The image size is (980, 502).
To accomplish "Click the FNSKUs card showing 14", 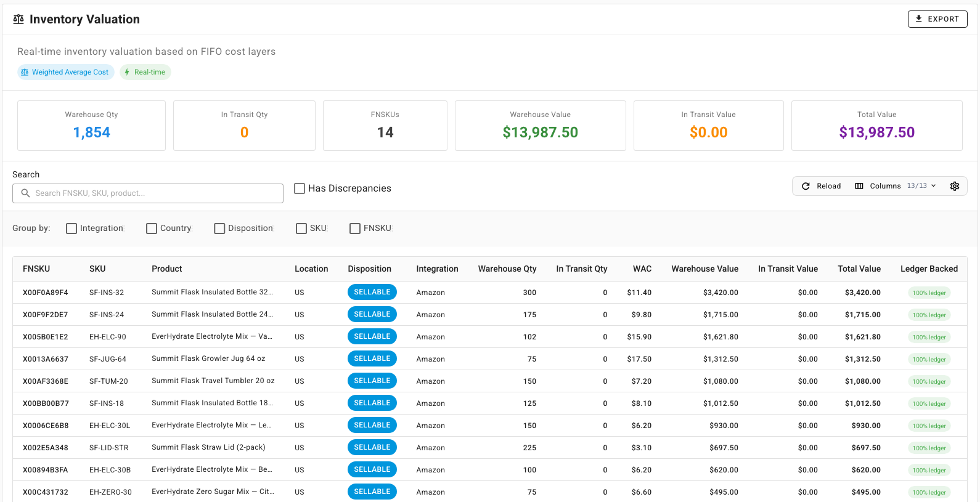I will pos(385,126).
